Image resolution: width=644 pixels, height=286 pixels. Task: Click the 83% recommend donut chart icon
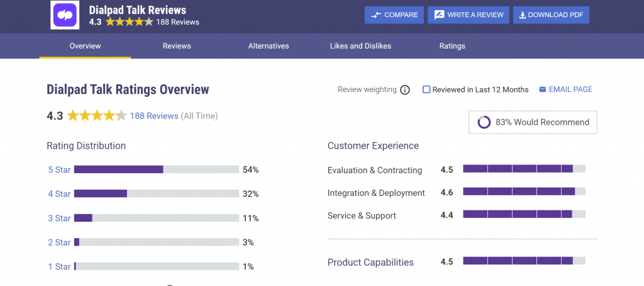pyautogui.click(x=484, y=122)
